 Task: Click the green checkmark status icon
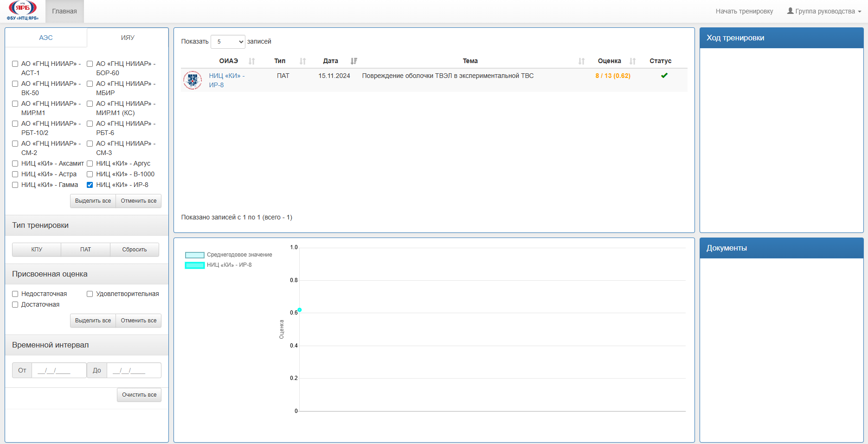664,76
